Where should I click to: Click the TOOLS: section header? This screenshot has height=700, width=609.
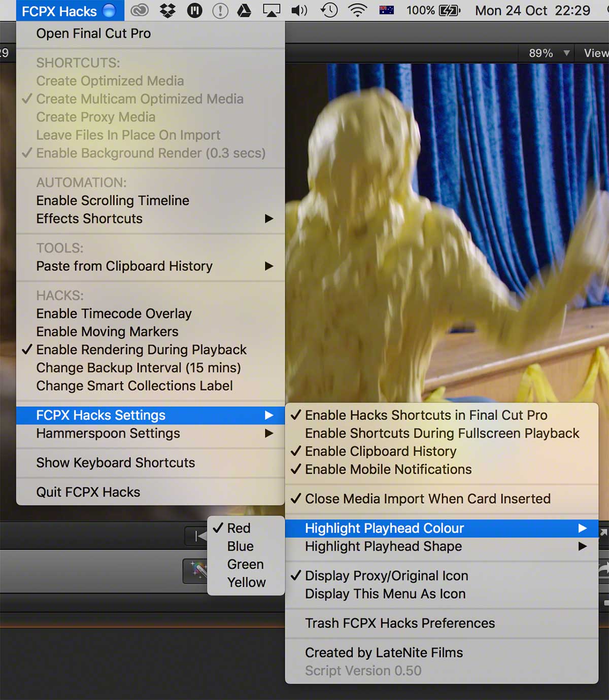point(60,248)
